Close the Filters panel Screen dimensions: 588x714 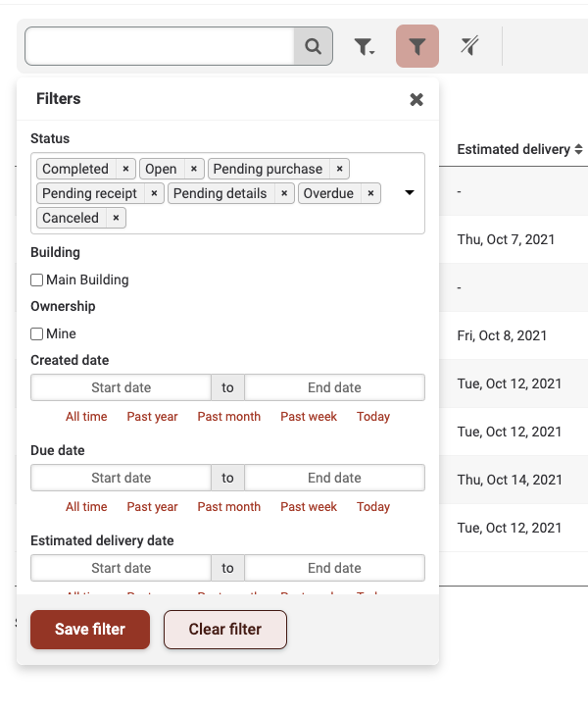pos(416,99)
